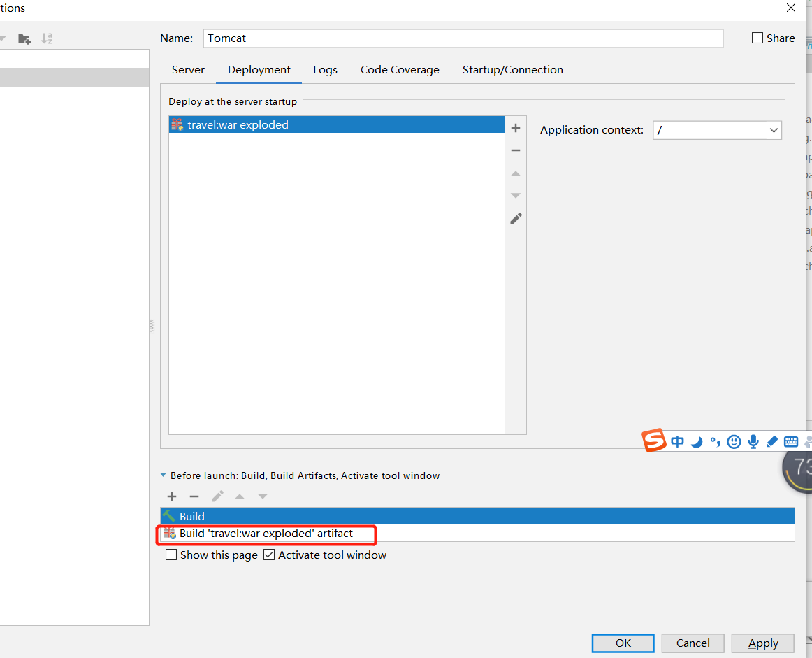Move deployment down with arrow icon
The height and width of the screenshot is (658, 812).
(x=515, y=195)
